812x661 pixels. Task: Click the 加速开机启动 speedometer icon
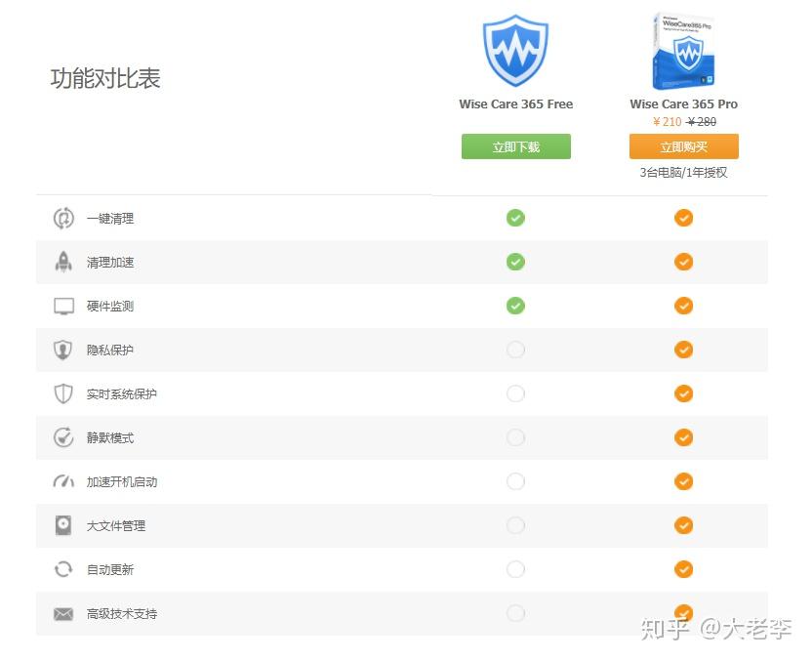point(63,481)
